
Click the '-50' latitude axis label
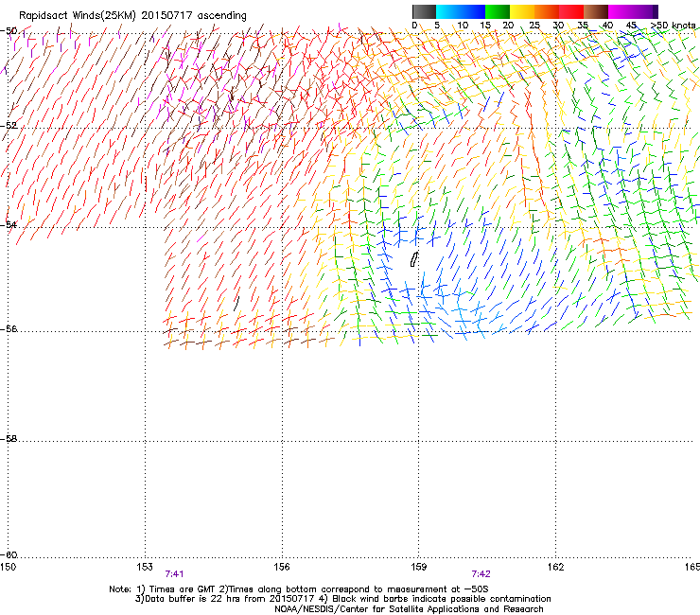tap(9, 31)
